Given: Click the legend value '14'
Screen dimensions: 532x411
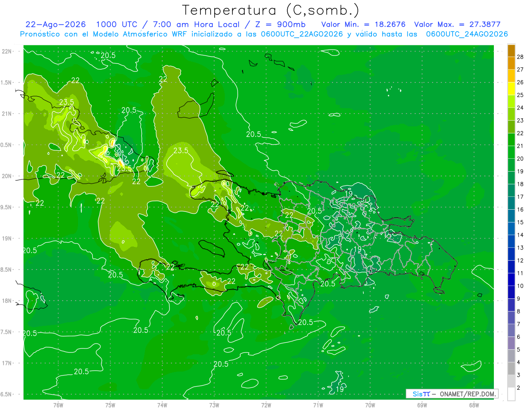Looking at the screenshot, I should [x=520, y=235].
